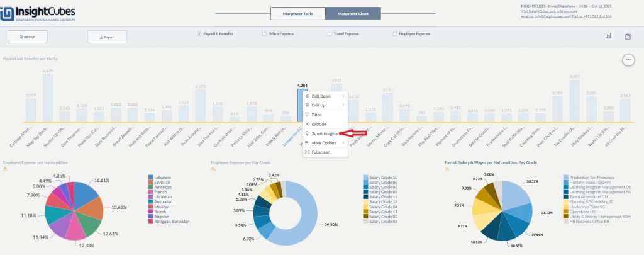Screen dimensions: 644x255
Task: Click the warning icon under Employee Expense per Pay Grade
Action: 213,169
